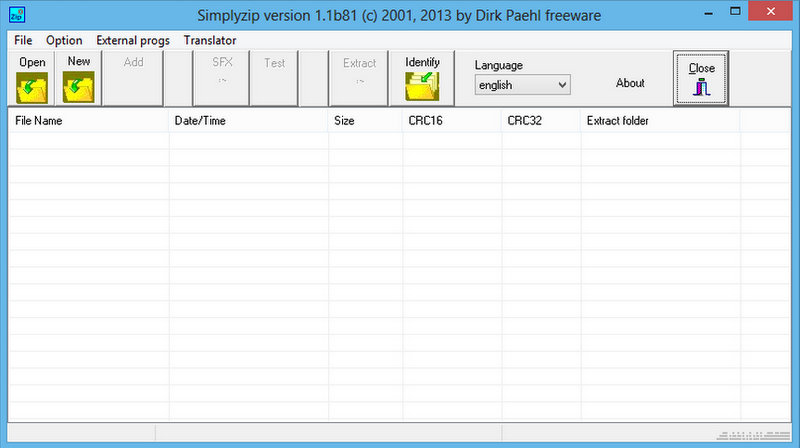This screenshot has width=800, height=448.
Task: Maximize the Simplyzip window
Action: 735,11
